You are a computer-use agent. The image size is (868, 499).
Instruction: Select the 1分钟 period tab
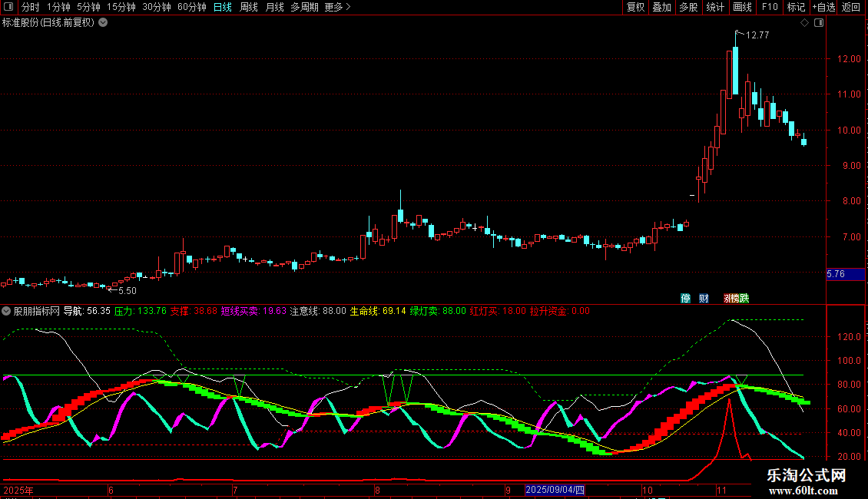(x=58, y=7)
